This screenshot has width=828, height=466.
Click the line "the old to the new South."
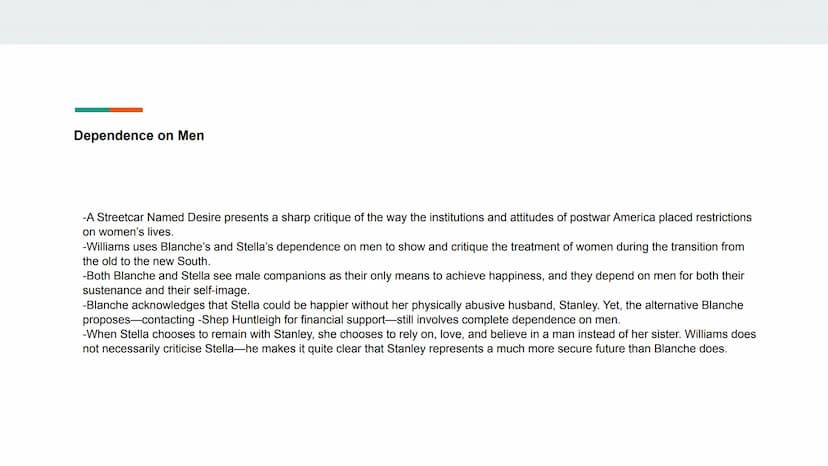tap(146, 261)
